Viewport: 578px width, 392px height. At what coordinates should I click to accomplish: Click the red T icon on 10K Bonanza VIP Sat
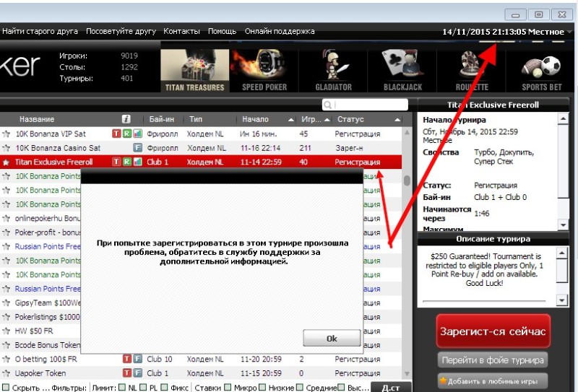pyautogui.click(x=116, y=134)
